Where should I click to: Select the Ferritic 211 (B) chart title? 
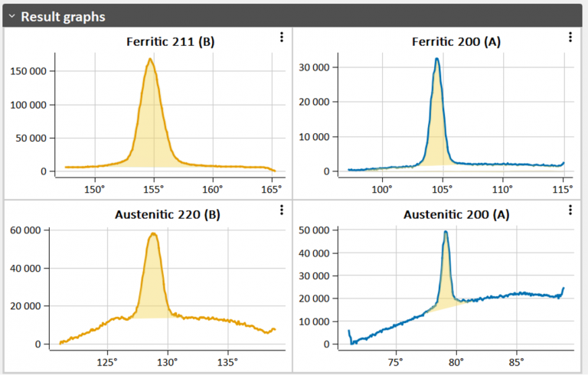pos(170,41)
